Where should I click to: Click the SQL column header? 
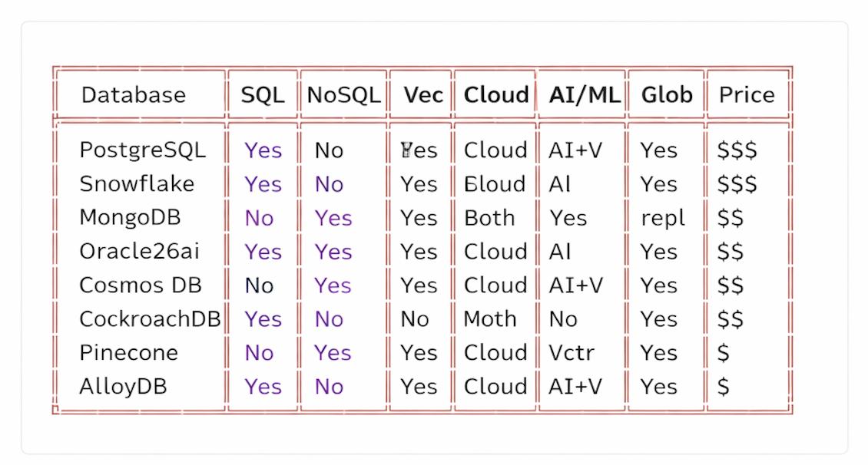tap(263, 95)
